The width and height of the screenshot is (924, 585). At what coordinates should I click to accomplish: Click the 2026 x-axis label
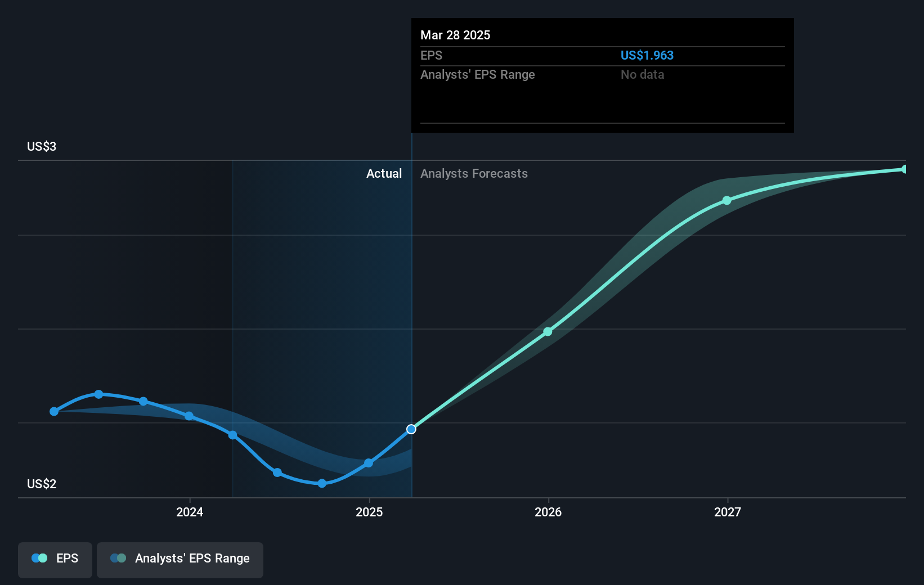[x=548, y=512]
